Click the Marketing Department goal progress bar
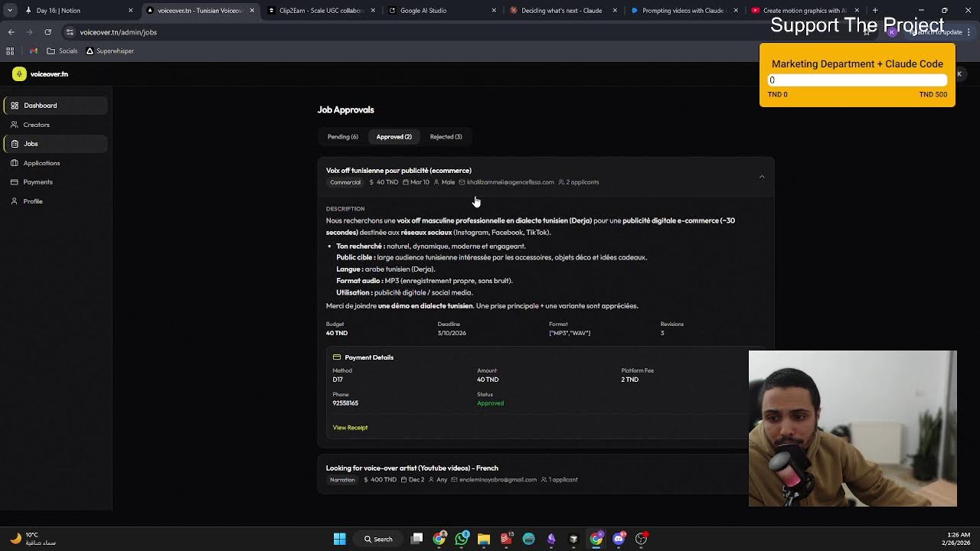Image resolution: width=980 pixels, height=551 pixels. 857,80
